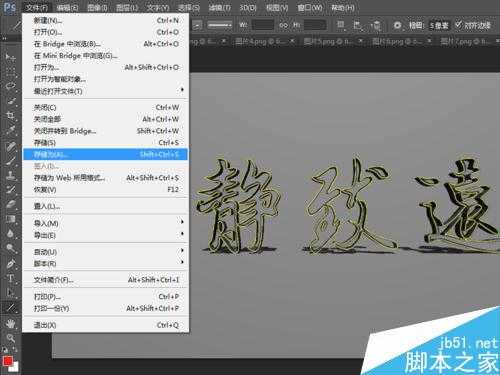Click the background white color swatch
Viewport: 500px width, 375px height.
pos(15,368)
